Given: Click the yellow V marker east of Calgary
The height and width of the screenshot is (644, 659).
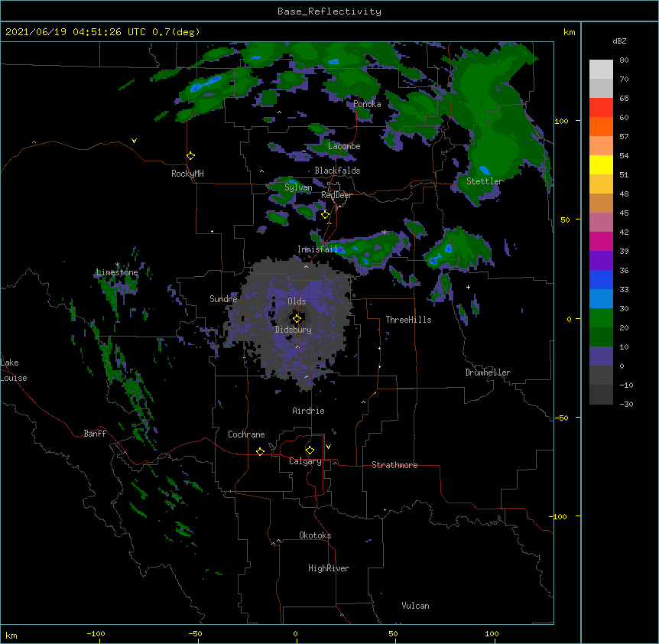Looking at the screenshot, I should click(x=328, y=447).
